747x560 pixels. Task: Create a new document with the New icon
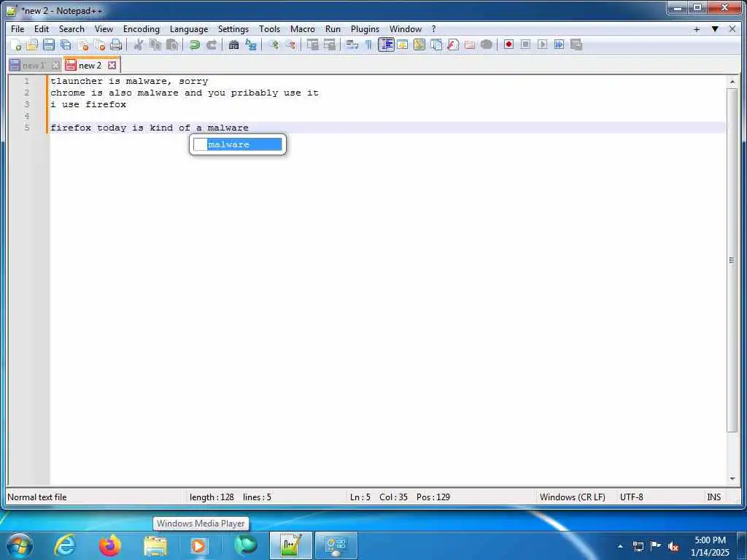point(16,44)
